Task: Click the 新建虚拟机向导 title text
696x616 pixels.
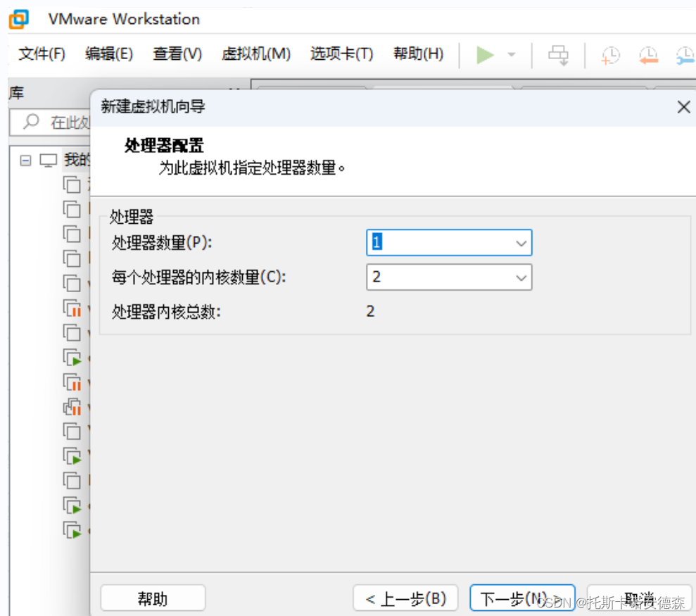Action: point(153,106)
